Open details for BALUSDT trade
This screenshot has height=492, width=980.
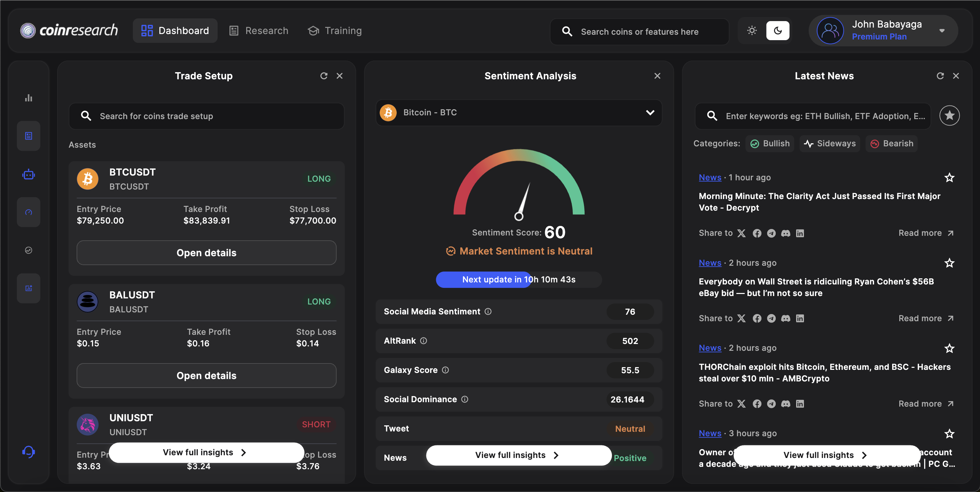coord(207,376)
